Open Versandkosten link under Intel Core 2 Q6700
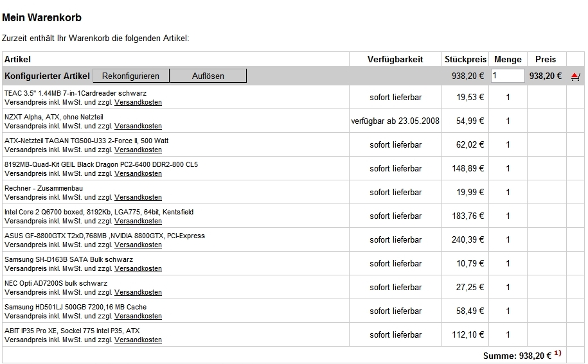The image size is (588, 364). (138, 221)
